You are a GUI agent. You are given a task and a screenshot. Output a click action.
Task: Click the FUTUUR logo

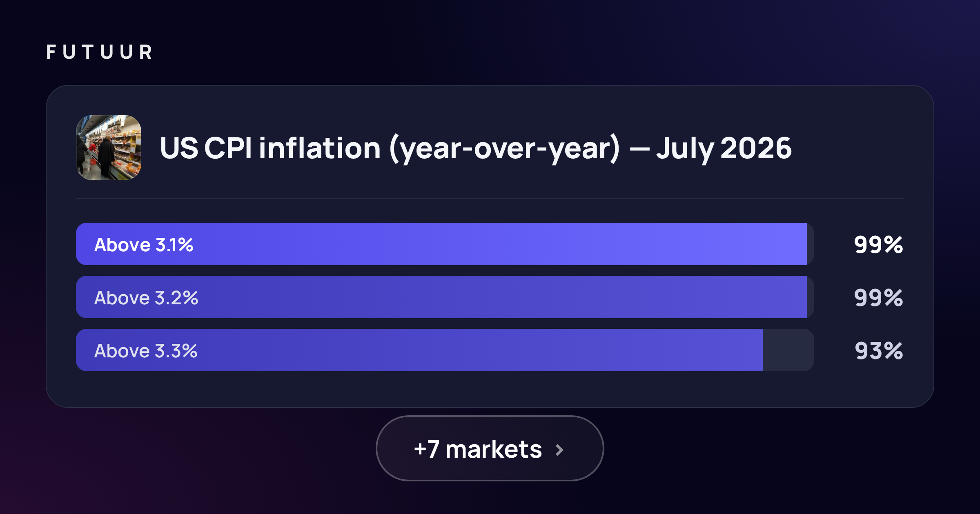99,52
